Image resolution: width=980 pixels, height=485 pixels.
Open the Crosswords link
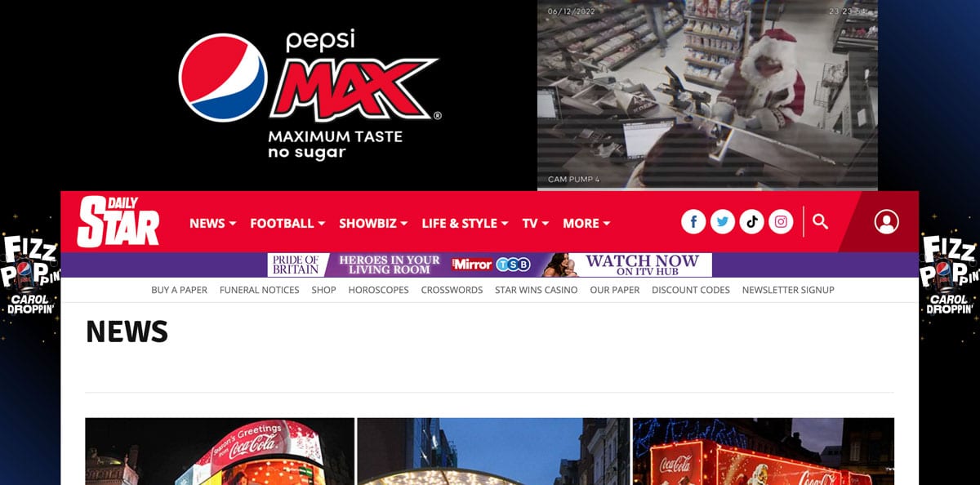coord(452,290)
